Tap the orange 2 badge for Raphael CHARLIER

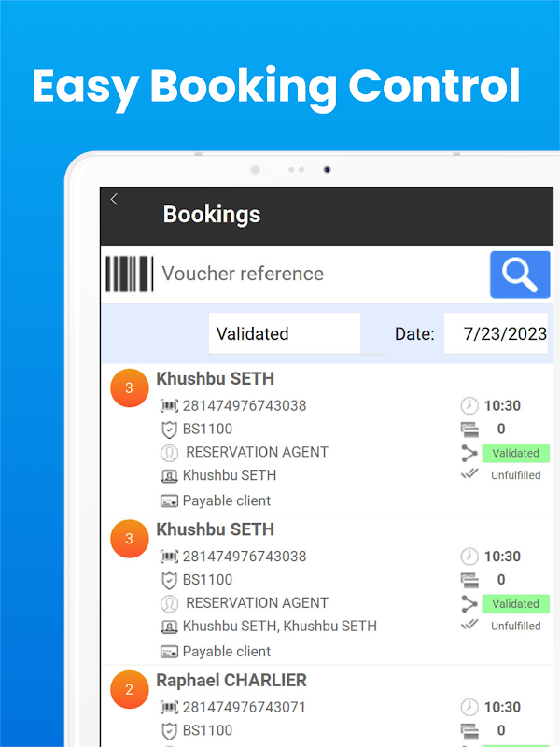[x=129, y=690]
